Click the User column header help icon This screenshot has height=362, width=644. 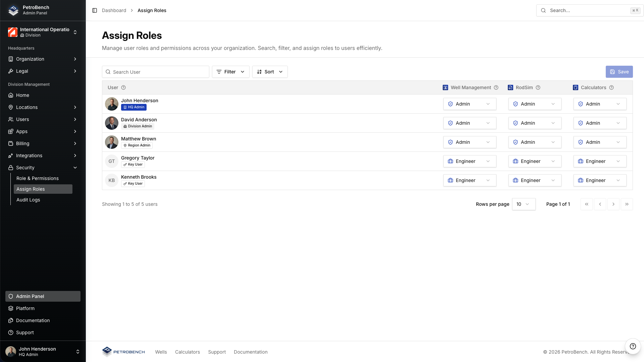[123, 87]
